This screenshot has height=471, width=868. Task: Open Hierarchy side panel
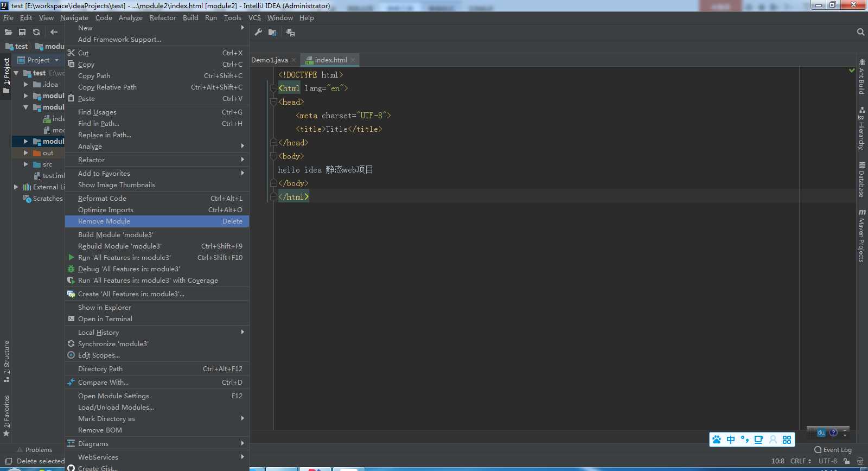[861, 128]
